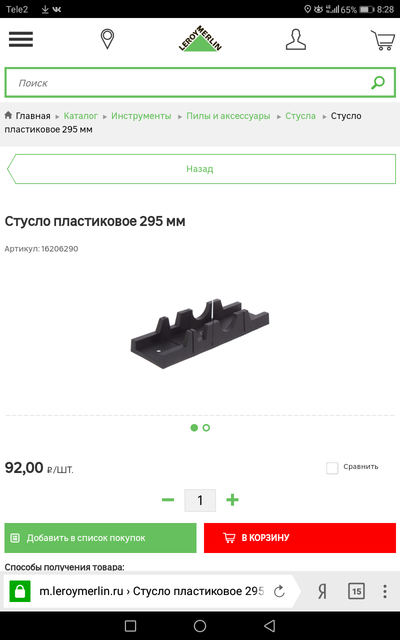Decrease quantity with minus button

[x=168, y=500]
